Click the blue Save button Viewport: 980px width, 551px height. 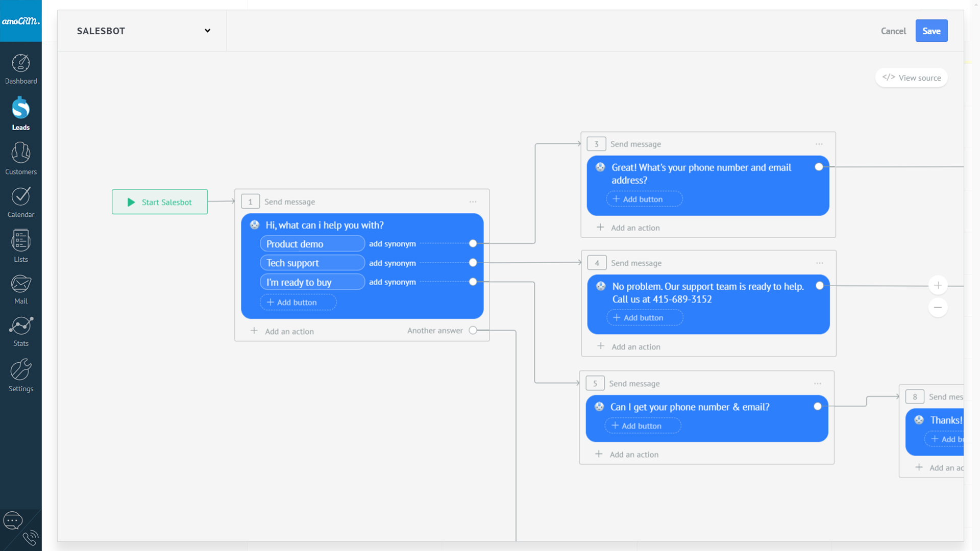tap(931, 31)
